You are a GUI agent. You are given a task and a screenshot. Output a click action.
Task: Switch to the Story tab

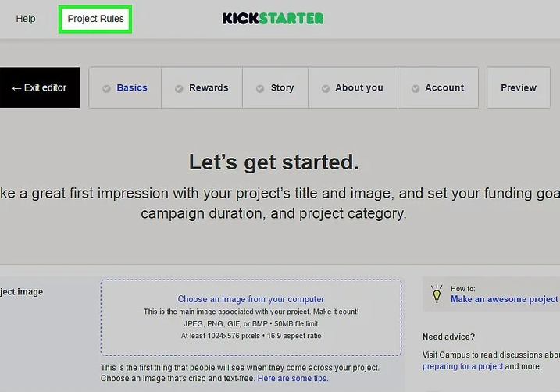276,87
